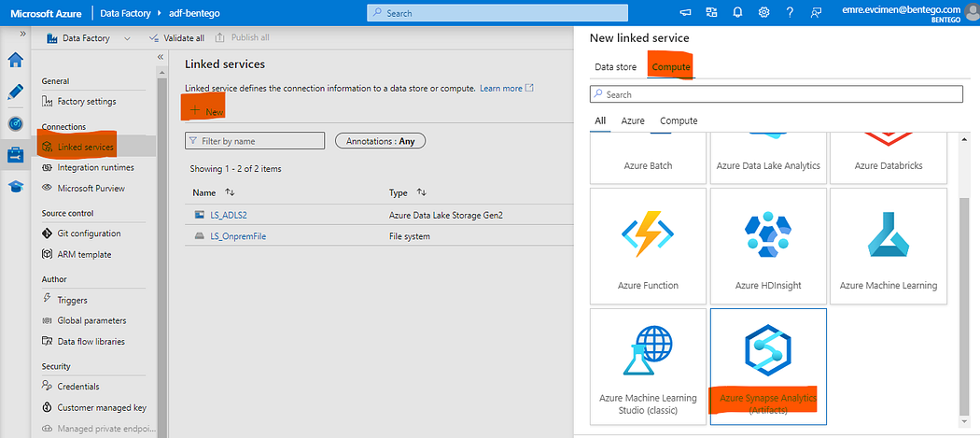Open the switch Data Factory icon
The width and height of the screenshot is (980, 438).
[x=711, y=12]
